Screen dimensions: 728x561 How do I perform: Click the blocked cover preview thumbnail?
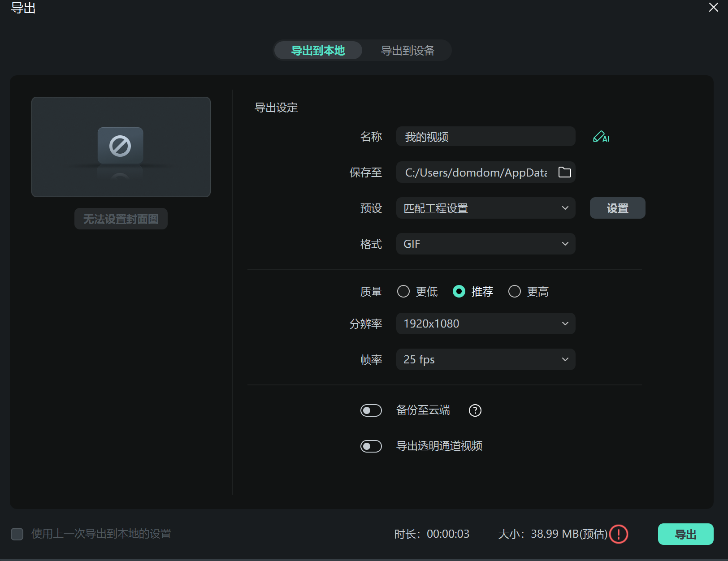[x=121, y=147]
